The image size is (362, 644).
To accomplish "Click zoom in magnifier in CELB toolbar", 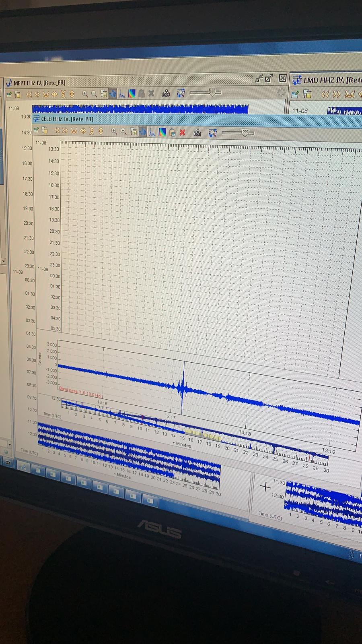I will [x=114, y=131].
